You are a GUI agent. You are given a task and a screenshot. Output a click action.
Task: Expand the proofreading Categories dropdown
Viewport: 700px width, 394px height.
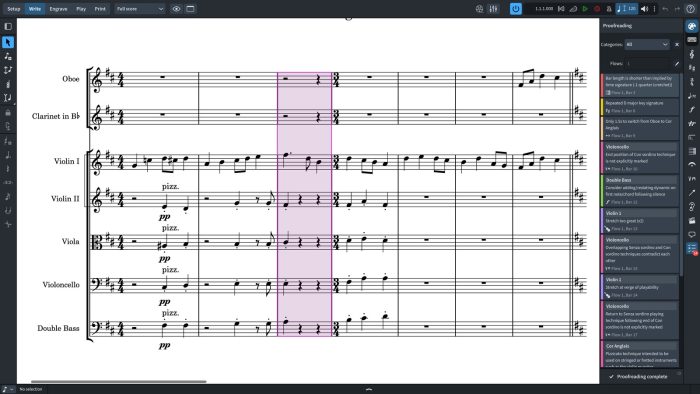click(647, 44)
